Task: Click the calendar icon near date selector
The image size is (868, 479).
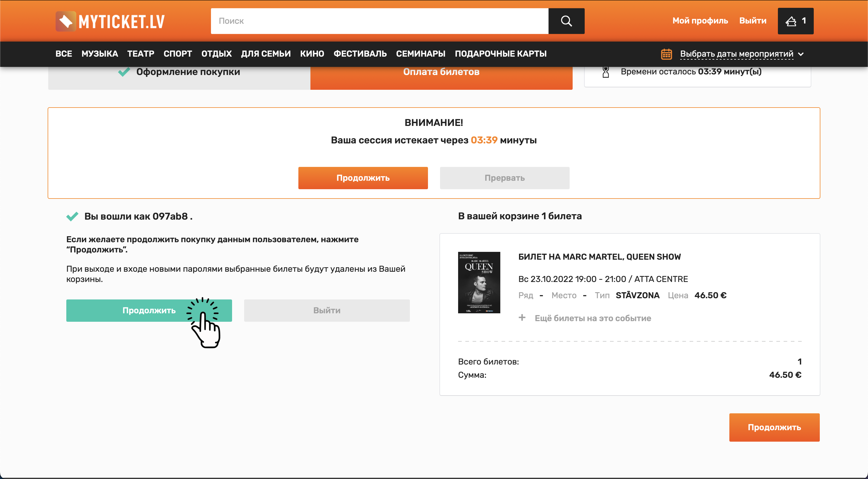Action: 666,54
